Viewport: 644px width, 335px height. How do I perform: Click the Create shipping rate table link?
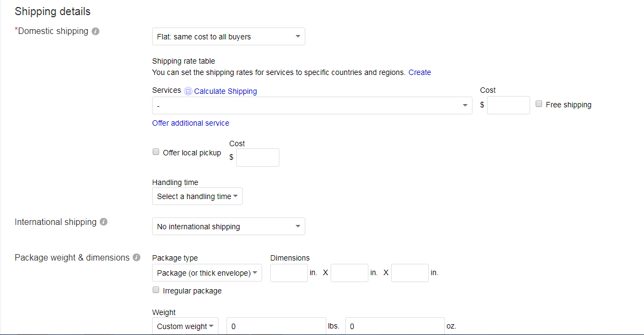420,72
